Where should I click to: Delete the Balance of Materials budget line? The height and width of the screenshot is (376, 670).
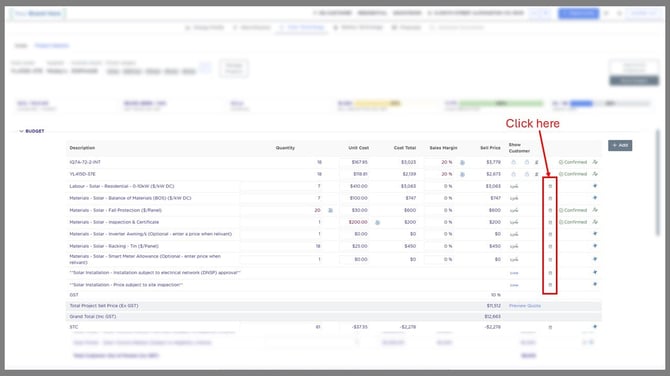pos(550,198)
